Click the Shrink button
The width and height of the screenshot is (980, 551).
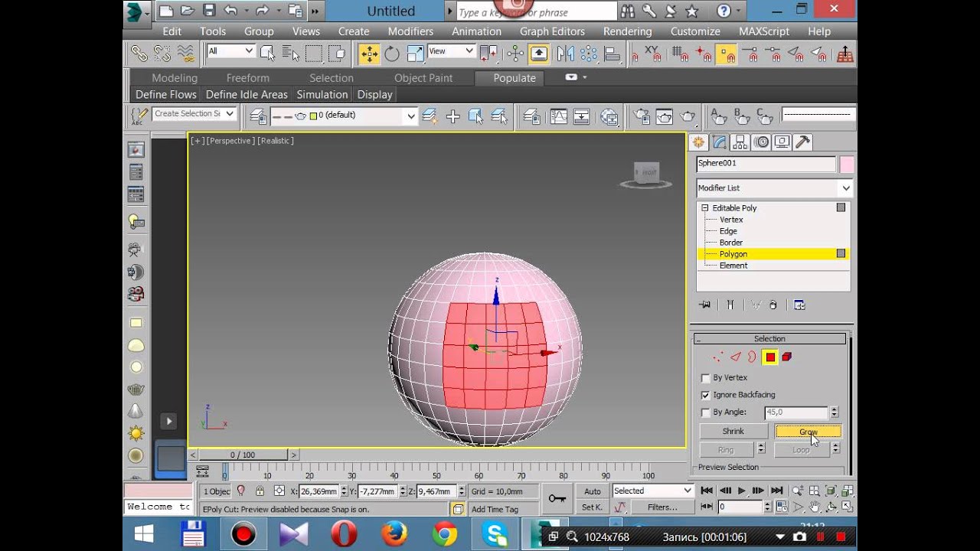coord(733,432)
